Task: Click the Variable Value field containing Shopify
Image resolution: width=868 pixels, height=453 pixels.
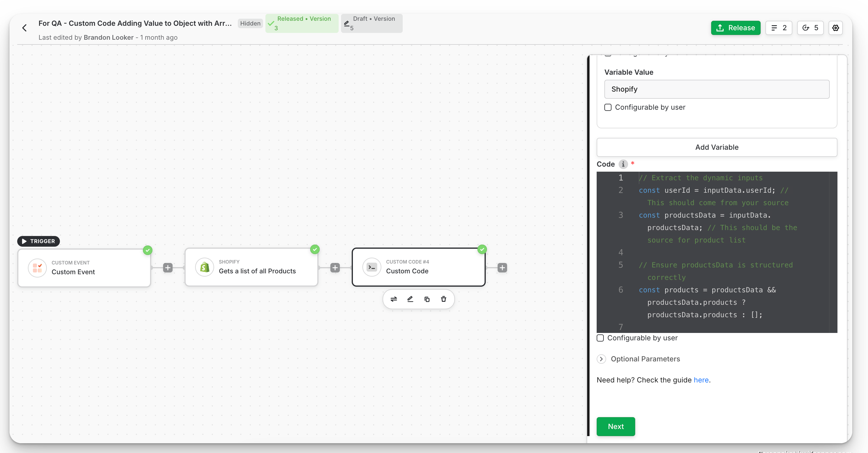Action: click(717, 89)
